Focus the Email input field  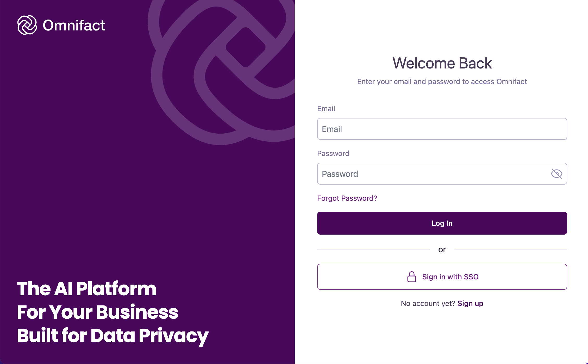pos(442,129)
